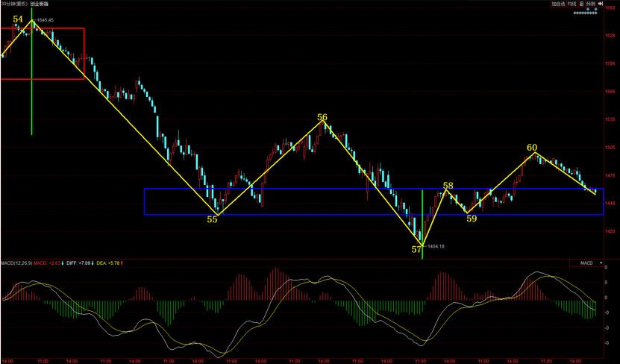The height and width of the screenshot is (364, 620).
Task: Click the 1645.45 high price label
Action: (46, 21)
